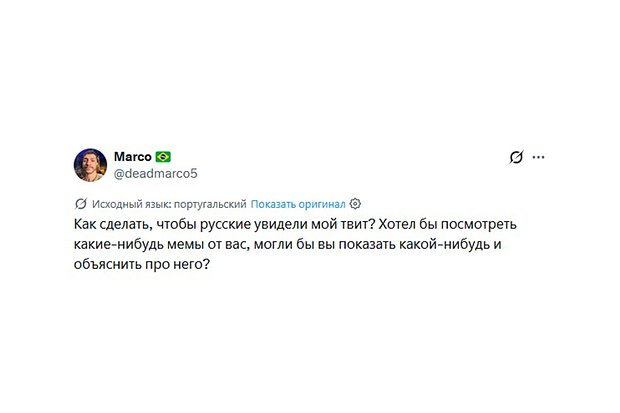620x413 pixels.
Task: Click the Brazil flag emoji next to Marco
Action: click(163, 157)
